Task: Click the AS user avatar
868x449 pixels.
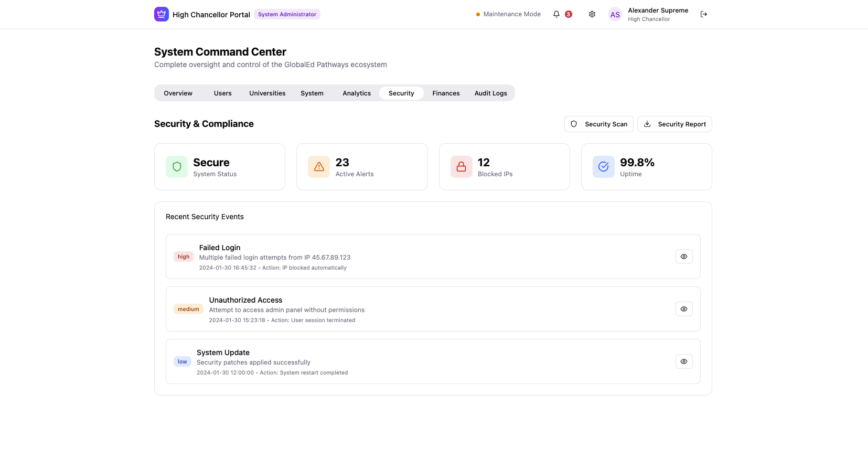Action: pos(615,15)
